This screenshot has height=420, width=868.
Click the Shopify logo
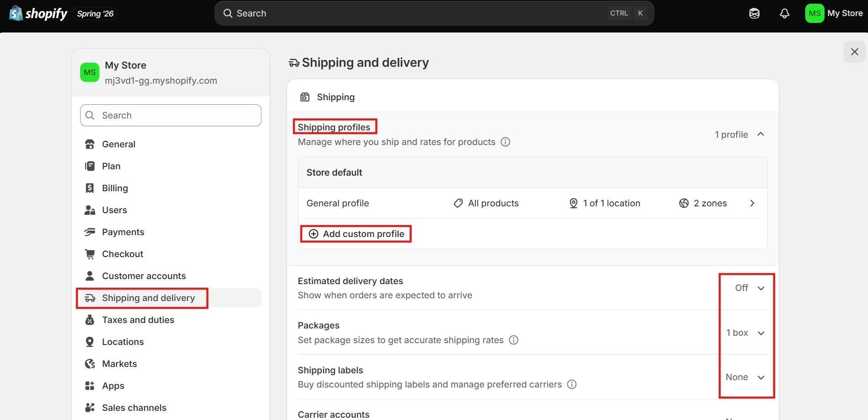[x=38, y=13]
